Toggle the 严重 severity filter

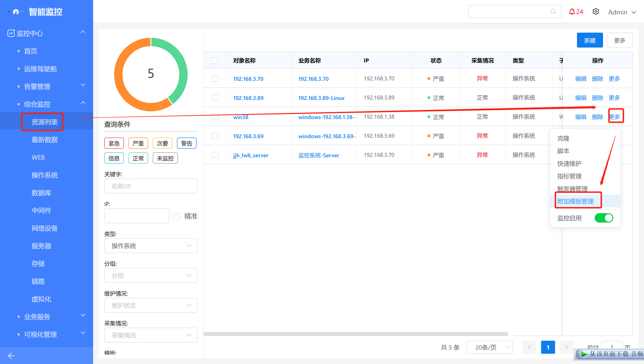(x=138, y=143)
